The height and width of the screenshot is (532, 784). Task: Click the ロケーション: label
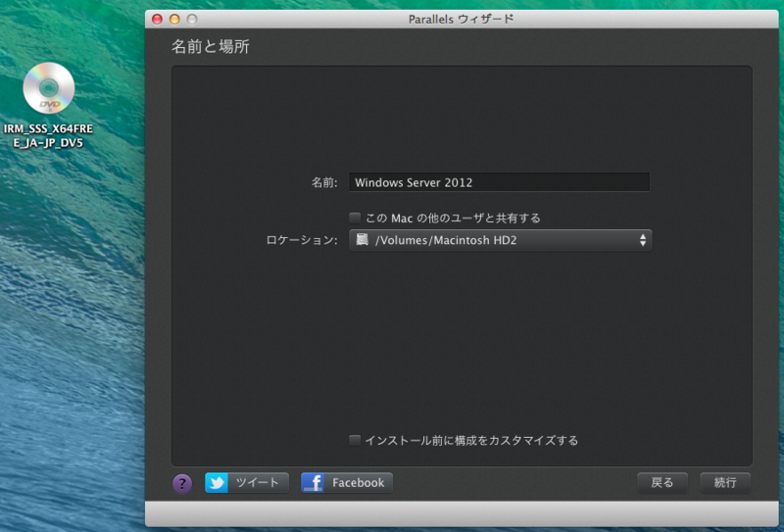(x=302, y=240)
